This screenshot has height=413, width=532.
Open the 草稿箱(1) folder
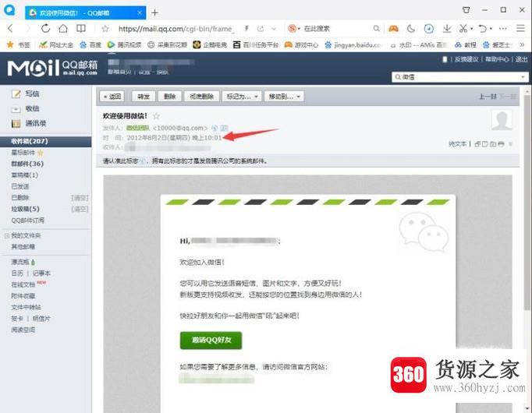click(x=24, y=175)
